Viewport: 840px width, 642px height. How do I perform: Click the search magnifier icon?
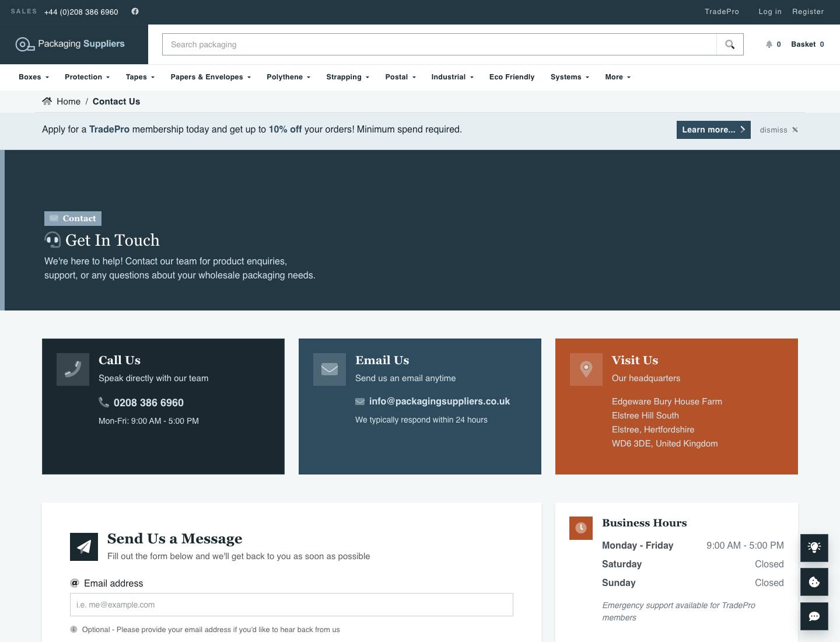click(x=730, y=44)
